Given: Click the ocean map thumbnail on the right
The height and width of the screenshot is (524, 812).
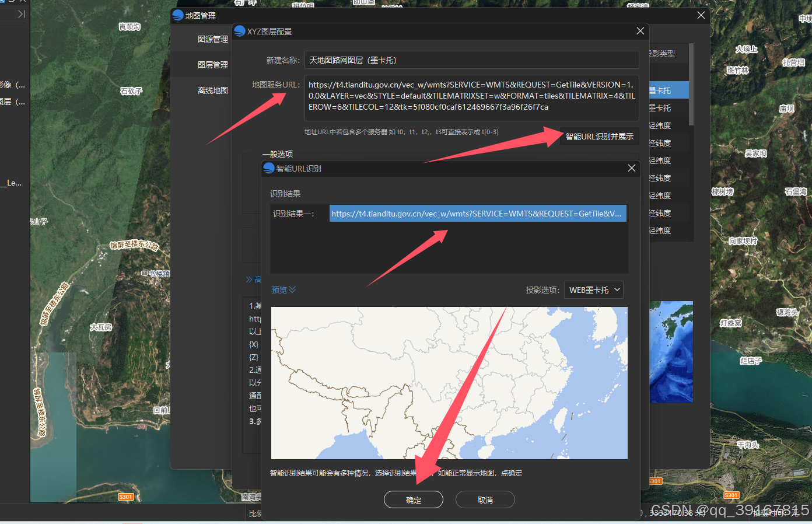Looking at the screenshot, I should (671, 351).
